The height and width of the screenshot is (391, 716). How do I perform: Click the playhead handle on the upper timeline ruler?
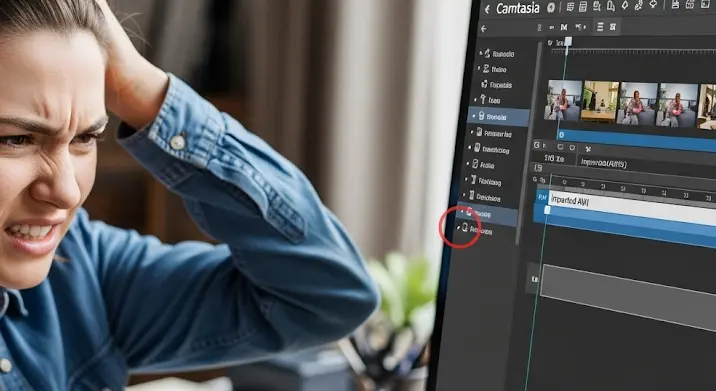[568, 42]
